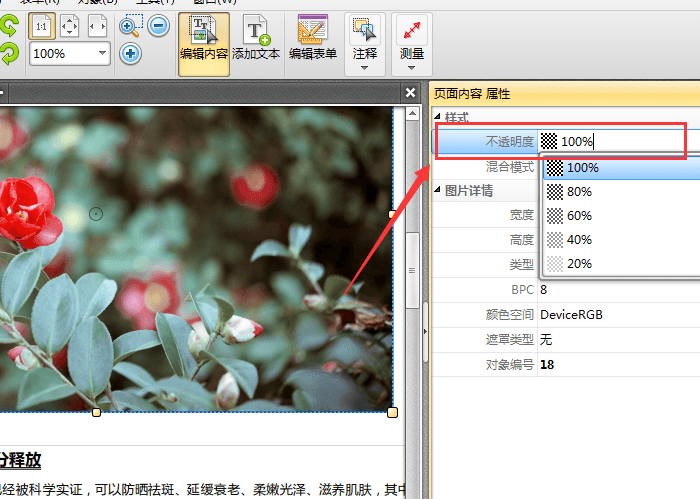The height and width of the screenshot is (499, 700).
Task: Click the image's bottom-center resize handle
Action: click(x=96, y=413)
